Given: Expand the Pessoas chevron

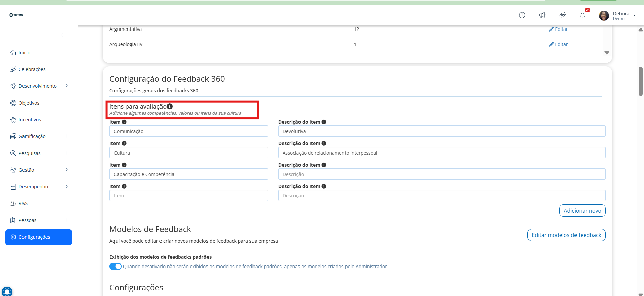Looking at the screenshot, I should coord(67,220).
